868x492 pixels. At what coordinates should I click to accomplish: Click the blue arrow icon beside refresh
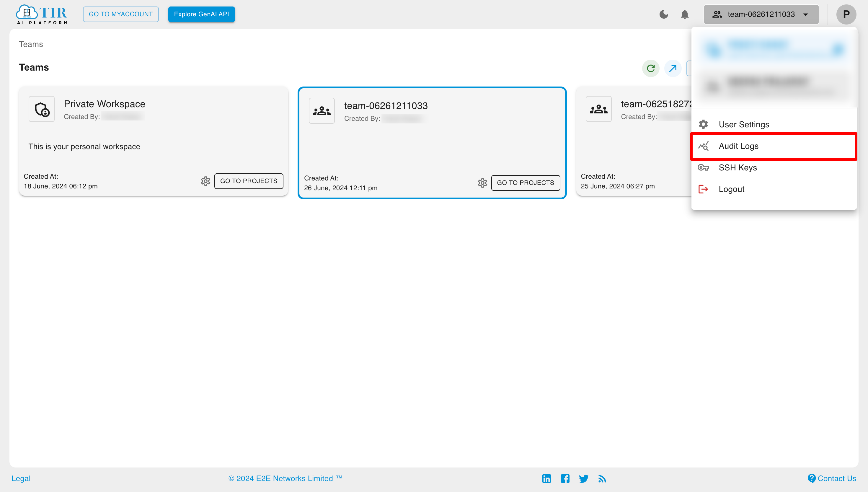click(x=673, y=69)
